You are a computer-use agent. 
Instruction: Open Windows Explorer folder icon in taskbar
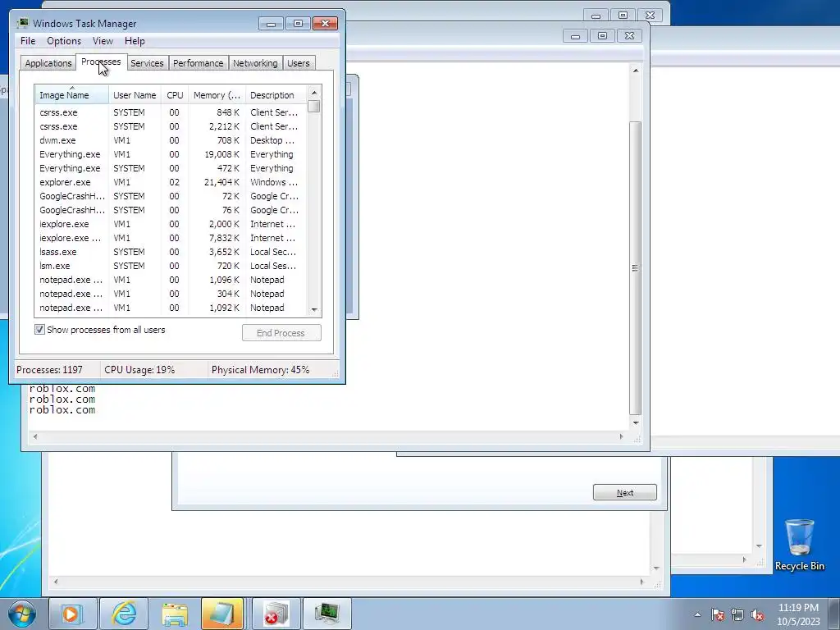point(175,614)
